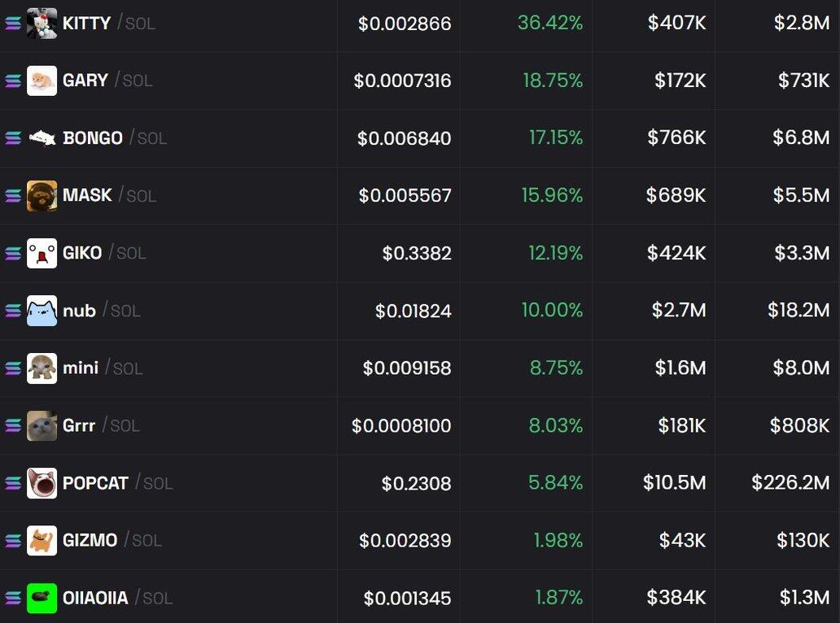Click the mini token cat thumbnail
Viewport: 840px width, 623px height.
[42, 368]
